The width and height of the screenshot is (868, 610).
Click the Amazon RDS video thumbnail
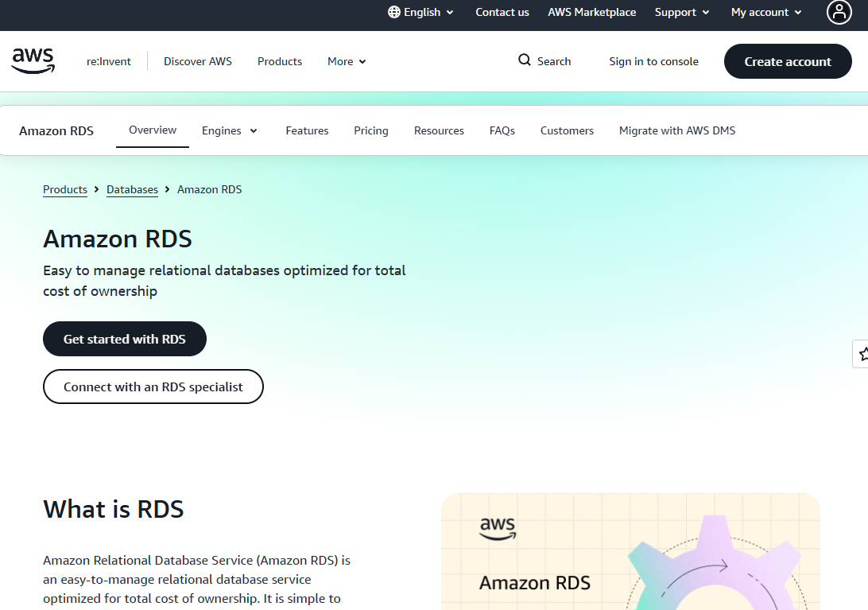click(630, 552)
